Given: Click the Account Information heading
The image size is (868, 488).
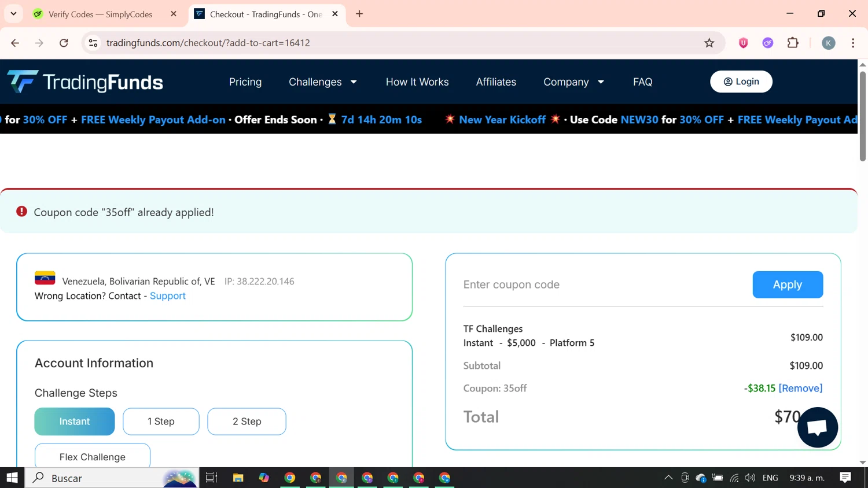Looking at the screenshot, I should click(94, 363).
